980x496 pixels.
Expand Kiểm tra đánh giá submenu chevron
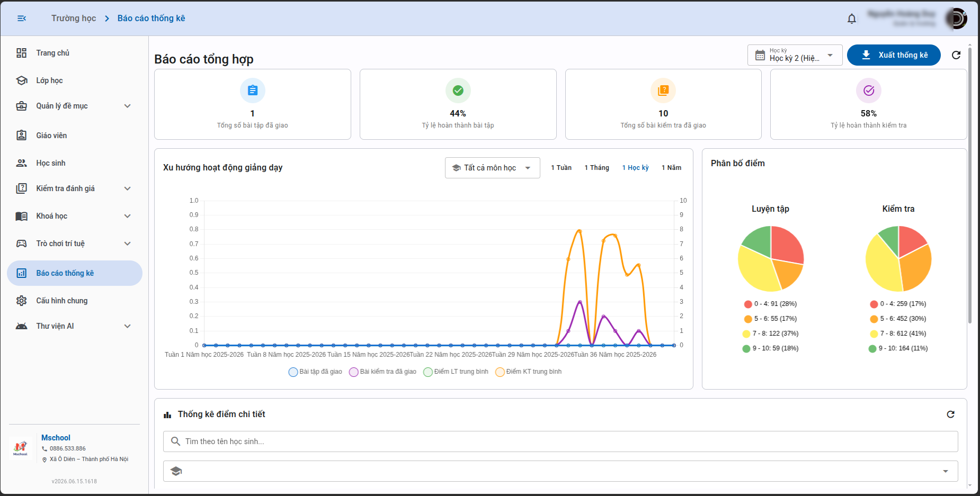(128, 188)
